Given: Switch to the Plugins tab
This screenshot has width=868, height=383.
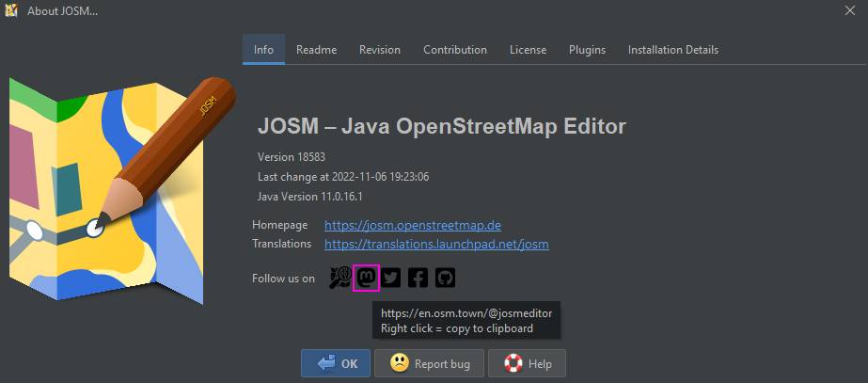Looking at the screenshot, I should point(588,49).
